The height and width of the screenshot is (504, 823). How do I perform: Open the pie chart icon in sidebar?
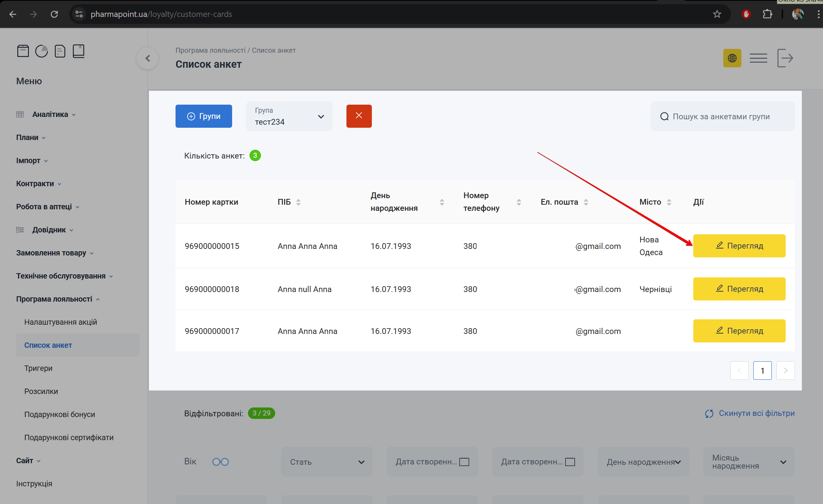pyautogui.click(x=42, y=51)
